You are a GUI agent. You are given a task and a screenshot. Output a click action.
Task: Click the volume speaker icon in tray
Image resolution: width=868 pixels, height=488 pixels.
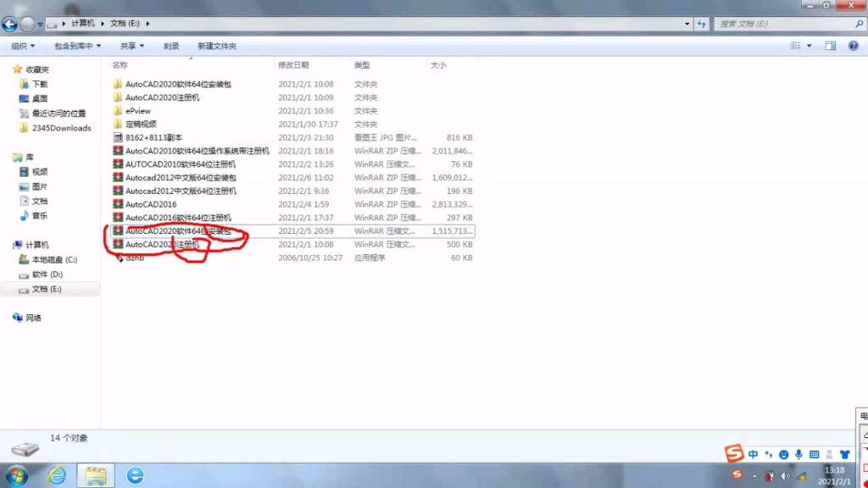pos(785,475)
